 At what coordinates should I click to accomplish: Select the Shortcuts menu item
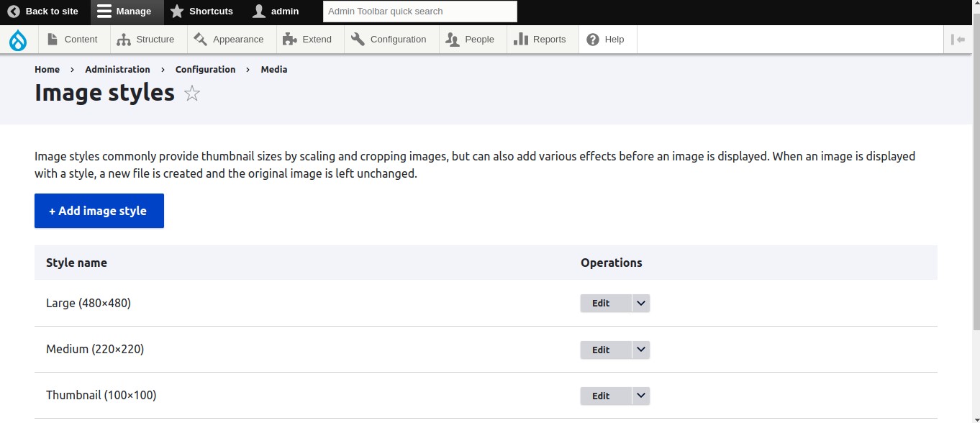point(201,11)
